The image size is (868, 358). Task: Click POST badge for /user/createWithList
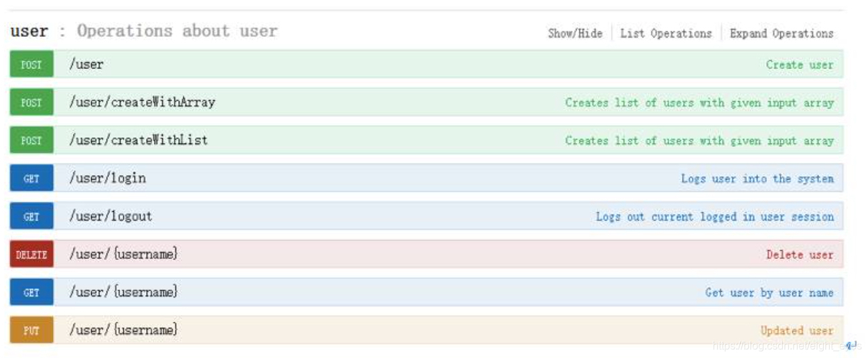point(31,140)
